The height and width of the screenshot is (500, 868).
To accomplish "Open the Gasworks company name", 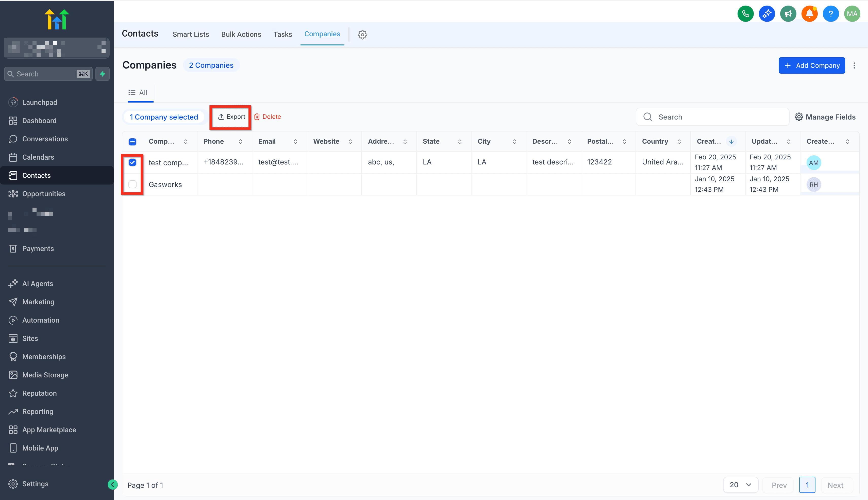I will point(165,185).
